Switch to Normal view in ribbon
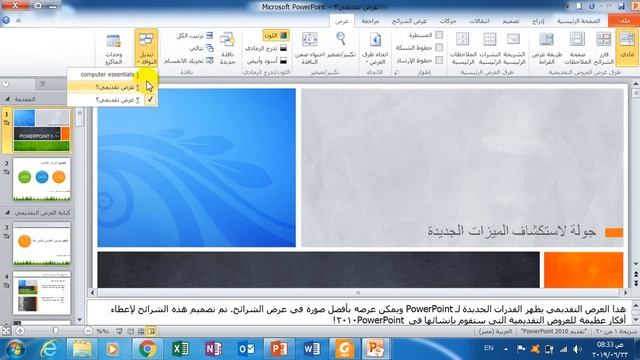 (627, 48)
